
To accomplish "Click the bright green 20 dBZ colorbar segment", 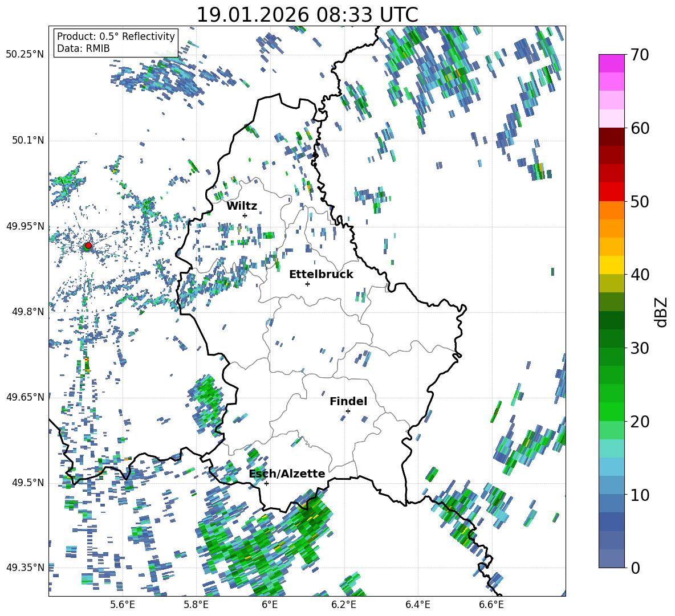I will pos(611,411).
